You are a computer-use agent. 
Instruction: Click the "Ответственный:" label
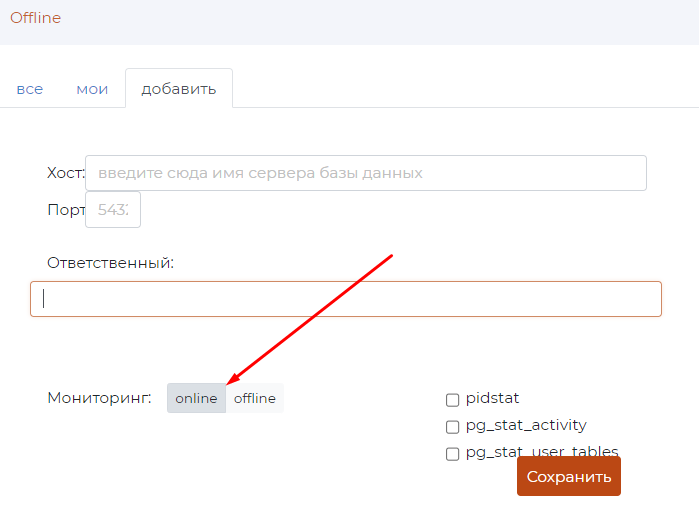point(110,262)
